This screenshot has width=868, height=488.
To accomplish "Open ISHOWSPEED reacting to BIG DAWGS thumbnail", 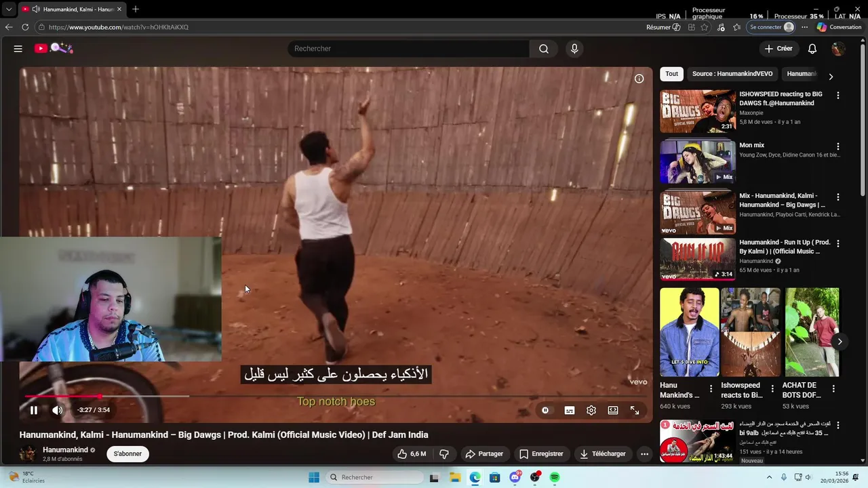I will [698, 111].
